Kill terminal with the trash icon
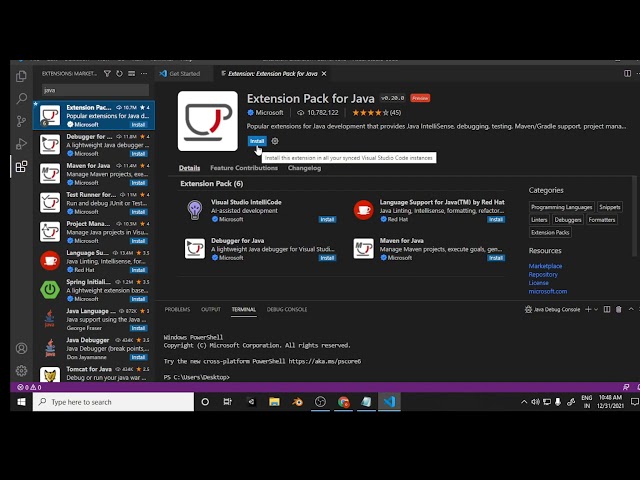This screenshot has width=640, height=480. [x=619, y=309]
